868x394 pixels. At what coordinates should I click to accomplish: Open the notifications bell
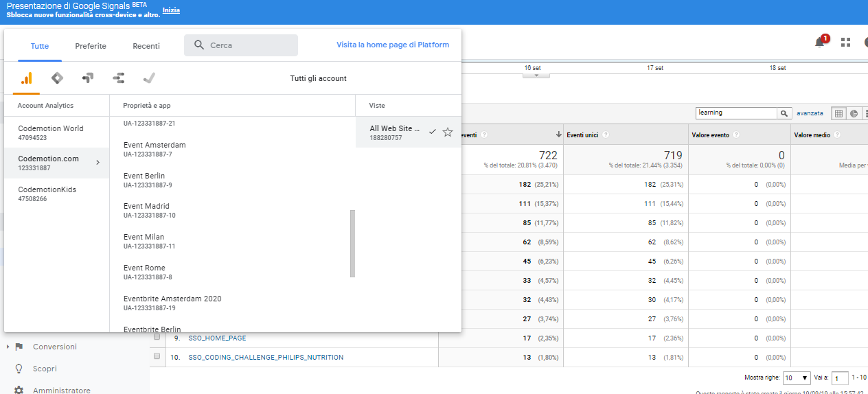point(819,43)
